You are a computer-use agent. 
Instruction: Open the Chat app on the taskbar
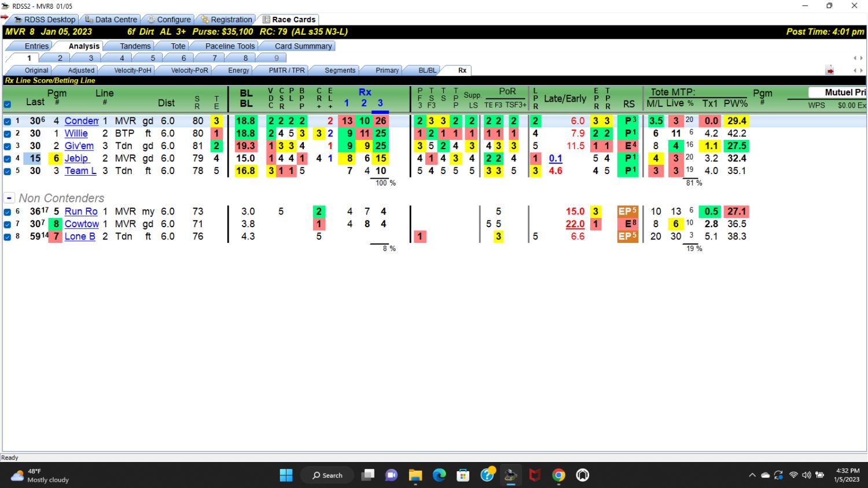391,475
